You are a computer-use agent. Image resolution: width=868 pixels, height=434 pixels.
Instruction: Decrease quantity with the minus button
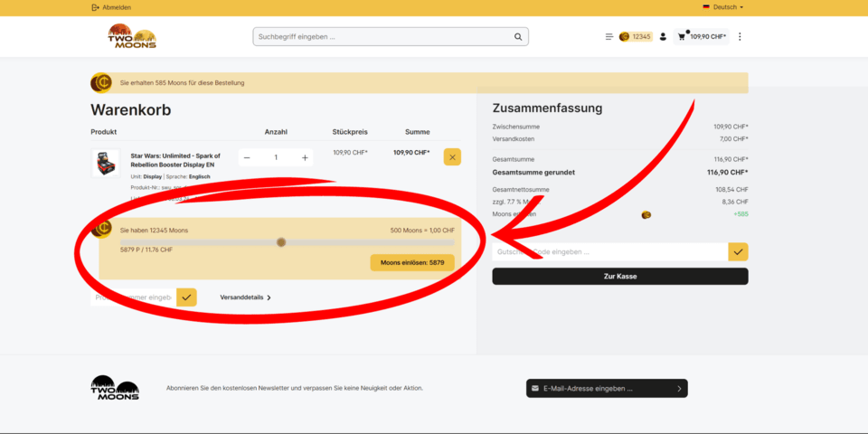247,157
